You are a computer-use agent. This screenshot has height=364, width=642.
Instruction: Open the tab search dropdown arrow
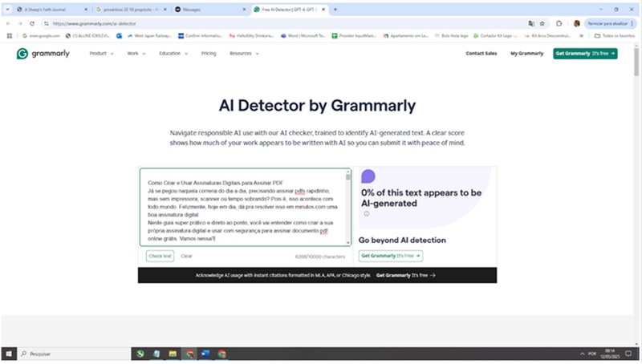click(x=7, y=10)
